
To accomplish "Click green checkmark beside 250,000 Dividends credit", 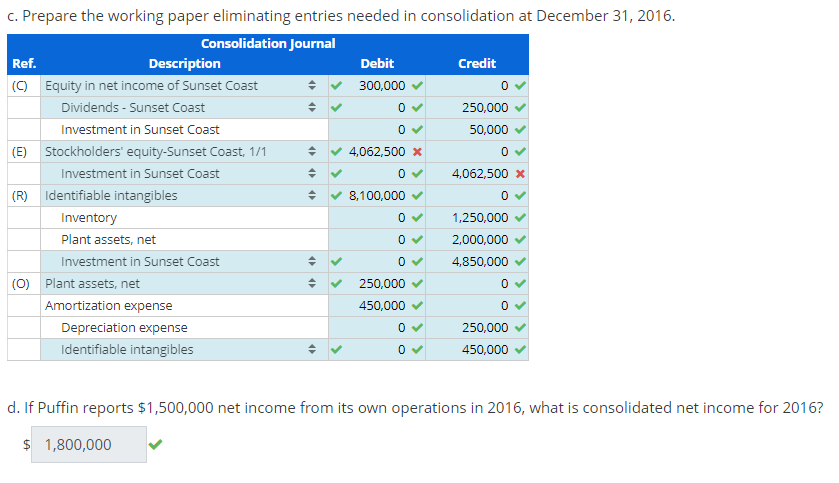I will click(520, 108).
